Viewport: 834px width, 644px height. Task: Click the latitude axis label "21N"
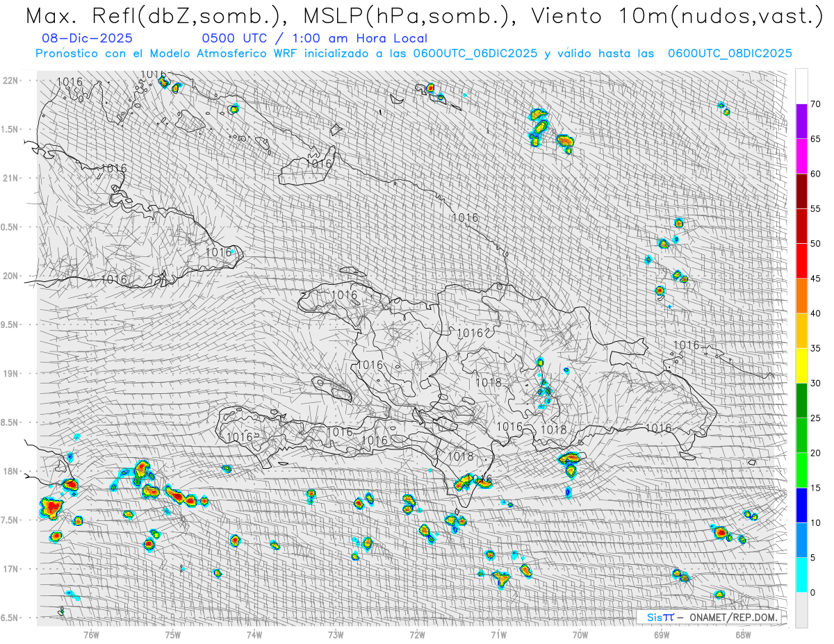tap(12, 178)
